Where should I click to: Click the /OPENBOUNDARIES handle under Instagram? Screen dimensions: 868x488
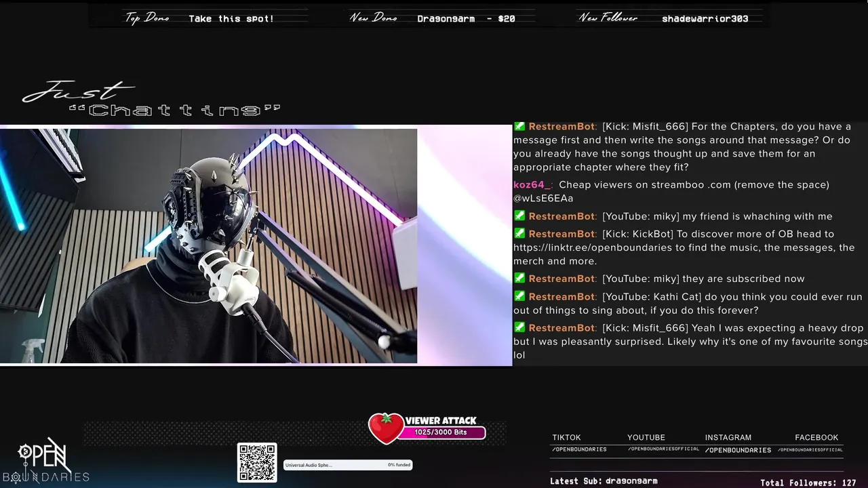pos(738,450)
